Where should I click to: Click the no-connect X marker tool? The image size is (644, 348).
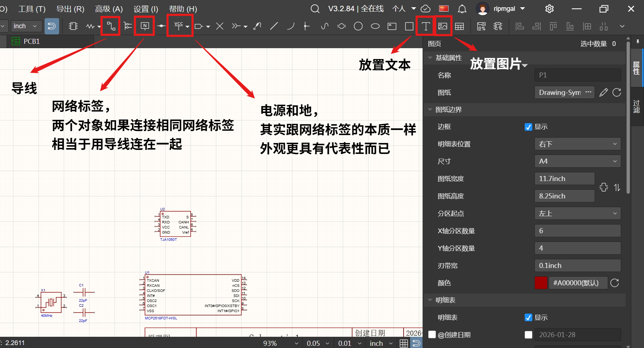(220, 26)
